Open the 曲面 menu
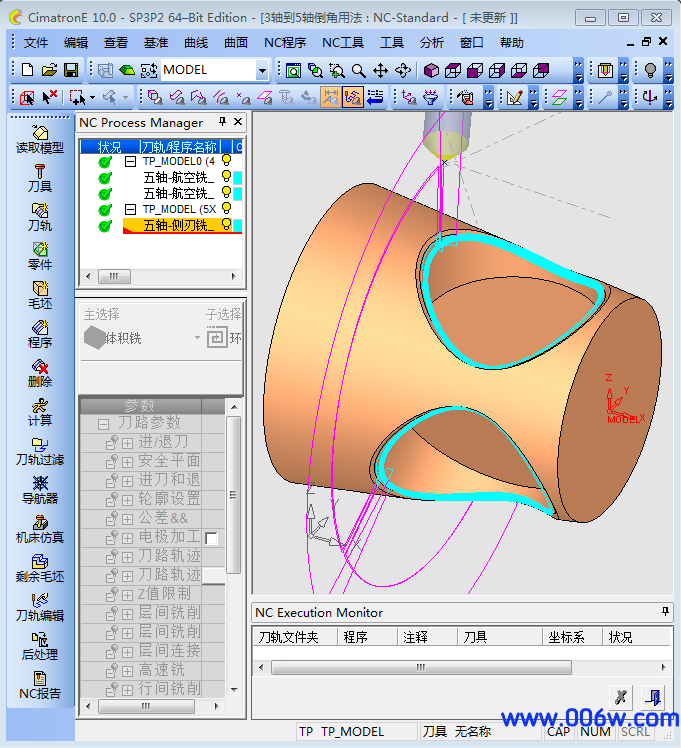 pos(236,43)
